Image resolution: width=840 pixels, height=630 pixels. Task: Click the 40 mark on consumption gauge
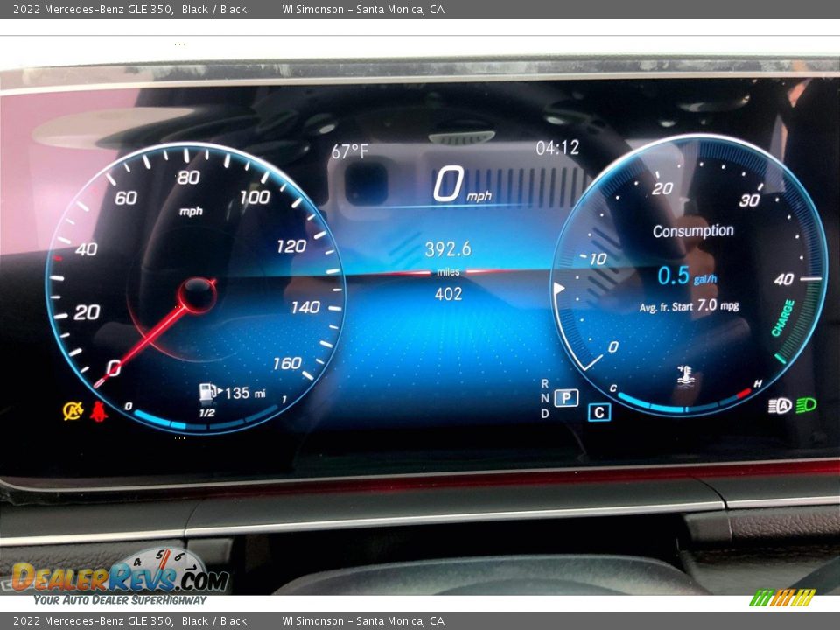click(x=784, y=279)
